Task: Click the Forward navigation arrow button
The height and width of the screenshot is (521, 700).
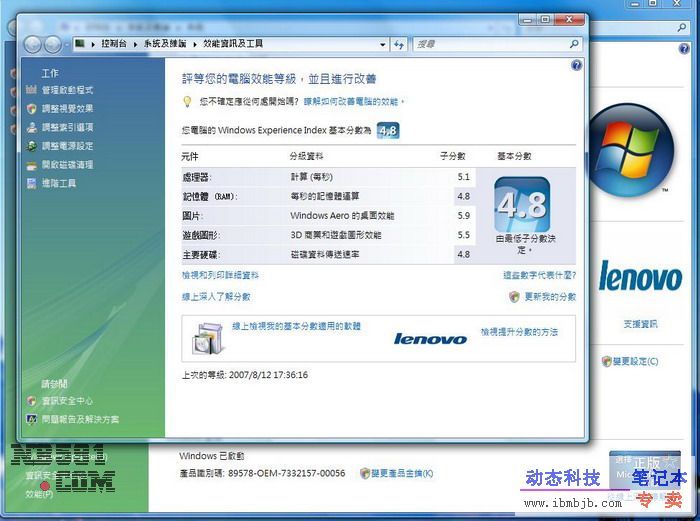Action: pyautogui.click(x=53, y=44)
